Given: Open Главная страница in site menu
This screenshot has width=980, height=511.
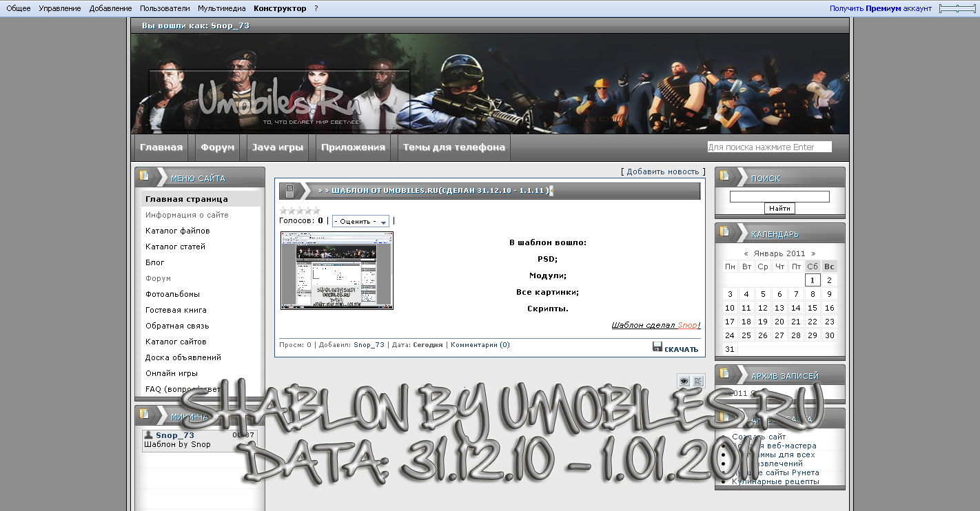Looking at the screenshot, I should click(x=186, y=199).
